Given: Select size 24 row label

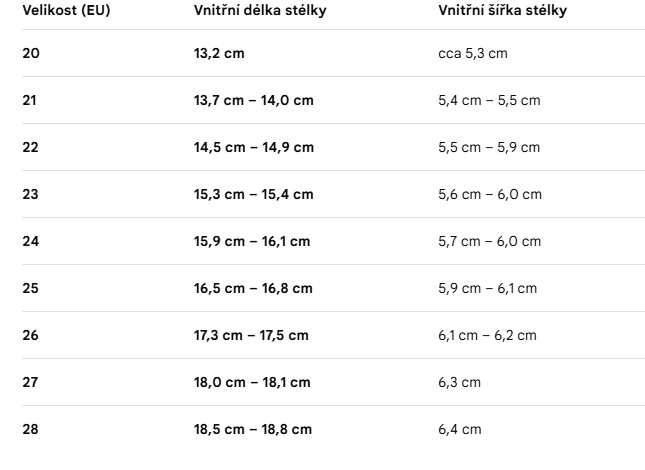Looking at the screenshot, I should (x=31, y=241).
